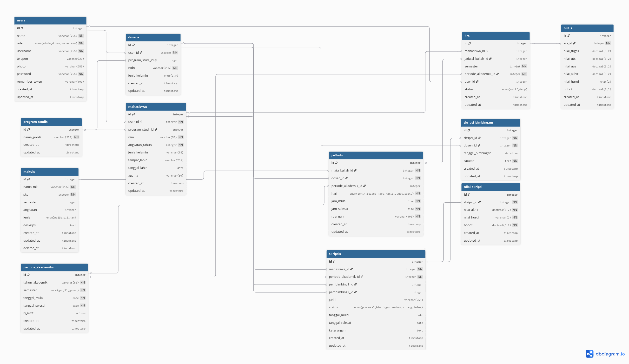
Task: Select the krs table header
Action: (496, 36)
